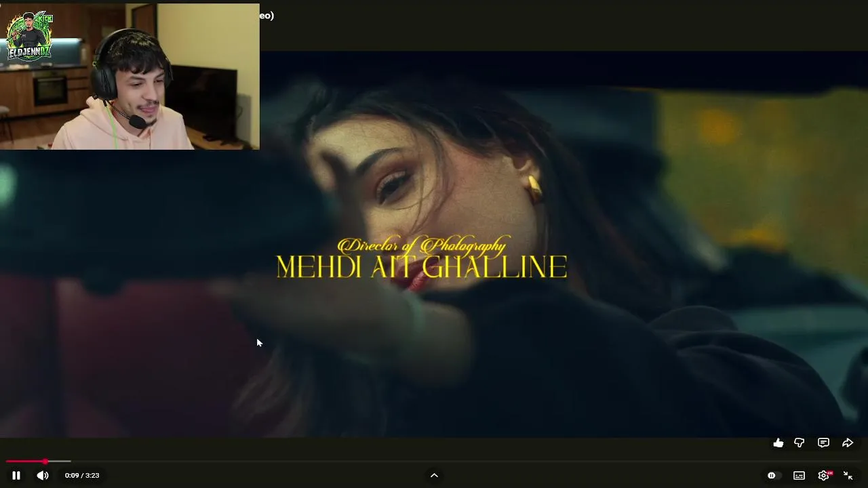Screen dimensions: 868x488
Task: Open the comments panel icon
Action: (823, 443)
